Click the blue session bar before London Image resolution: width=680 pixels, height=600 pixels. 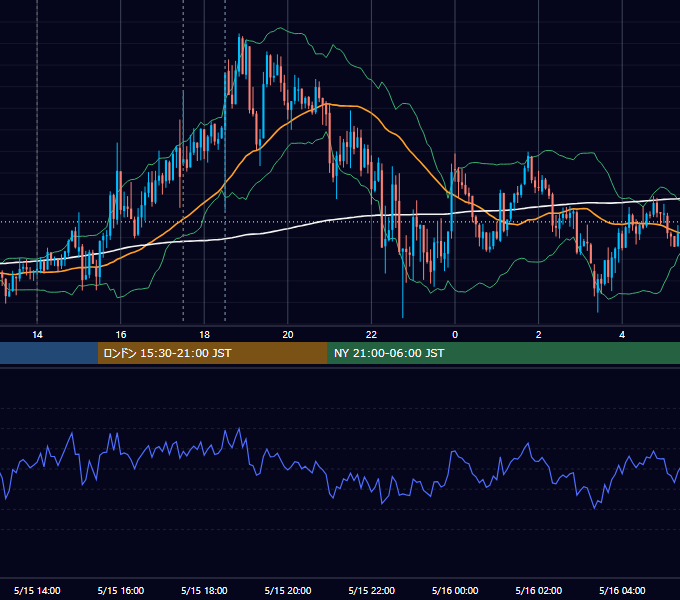tap(49, 353)
